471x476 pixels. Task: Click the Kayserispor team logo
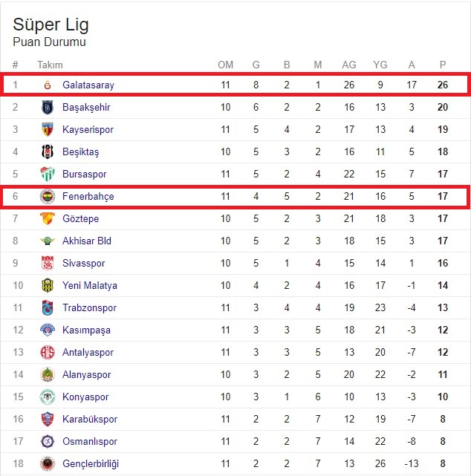(x=48, y=129)
